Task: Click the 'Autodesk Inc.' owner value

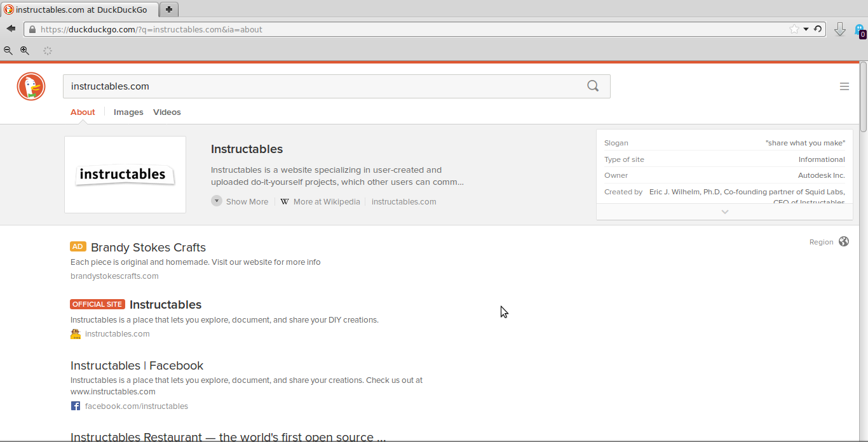Action: click(x=822, y=175)
